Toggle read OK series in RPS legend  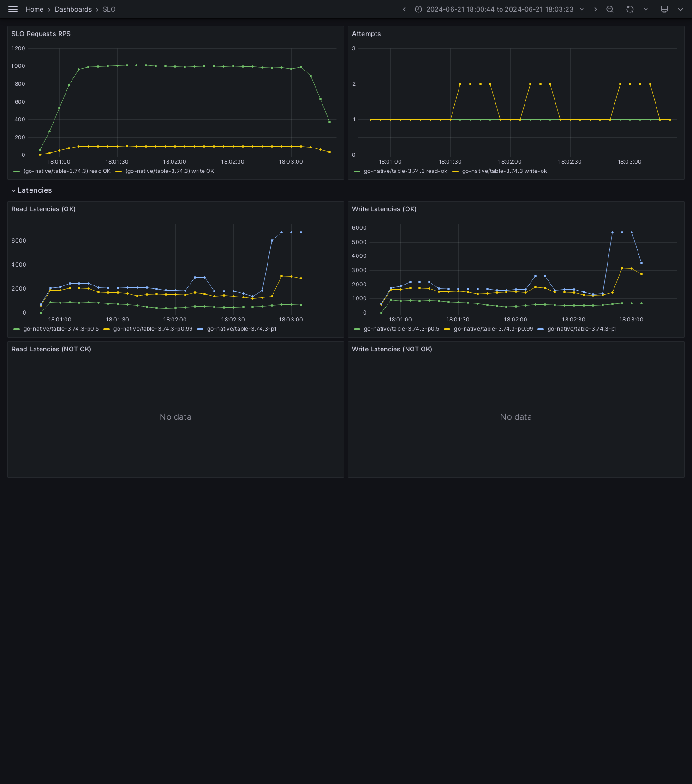(67, 171)
